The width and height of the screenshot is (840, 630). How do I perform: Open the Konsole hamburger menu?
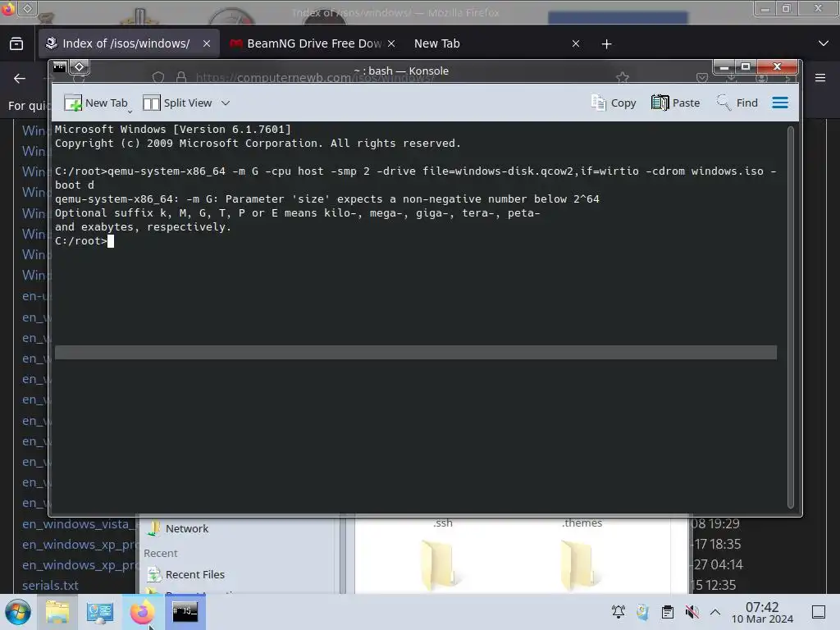coord(780,103)
